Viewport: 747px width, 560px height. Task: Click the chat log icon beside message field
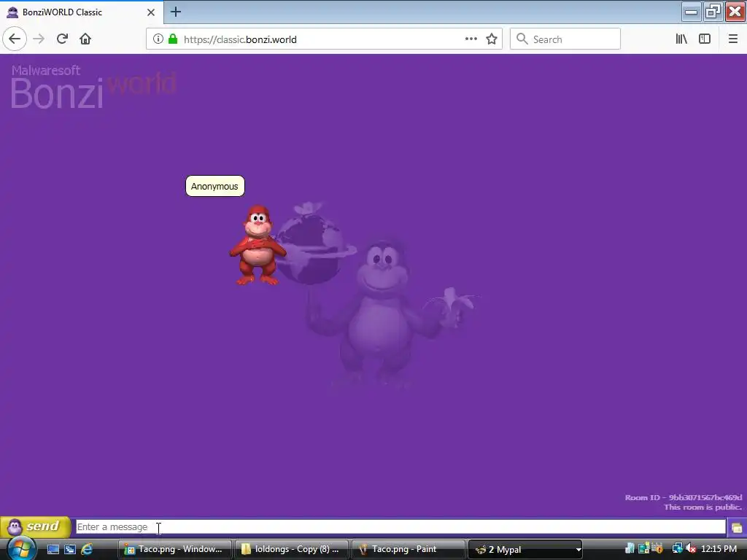(x=737, y=528)
